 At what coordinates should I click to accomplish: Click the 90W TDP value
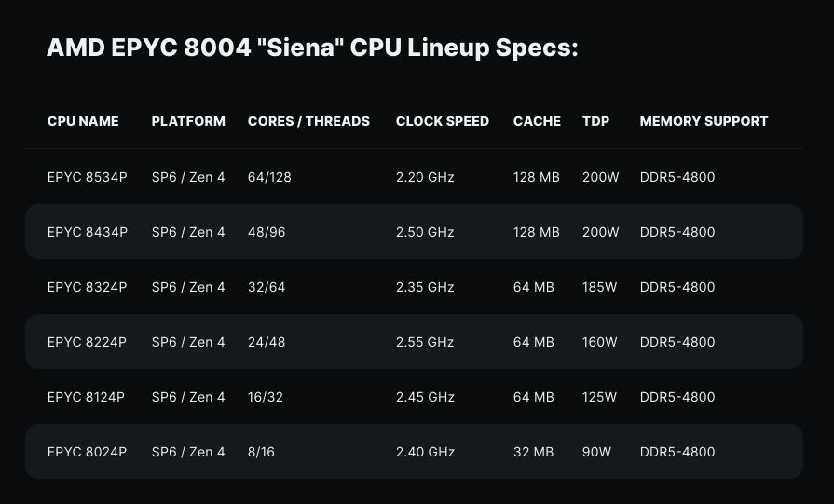(x=596, y=452)
